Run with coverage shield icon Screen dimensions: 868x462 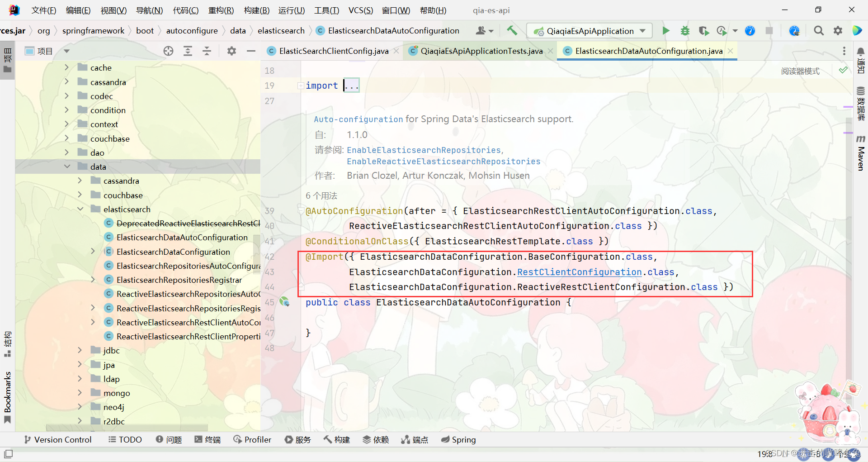point(703,30)
